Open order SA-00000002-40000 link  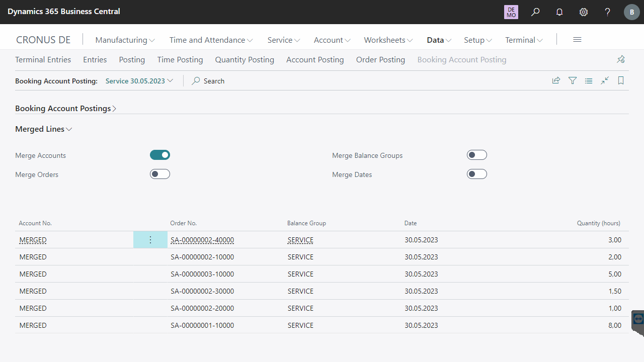(x=202, y=240)
